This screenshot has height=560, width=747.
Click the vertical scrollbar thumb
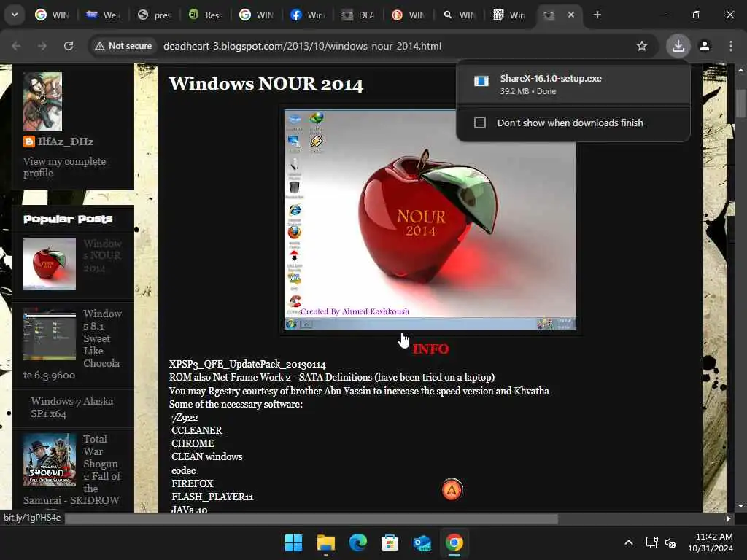click(x=740, y=103)
